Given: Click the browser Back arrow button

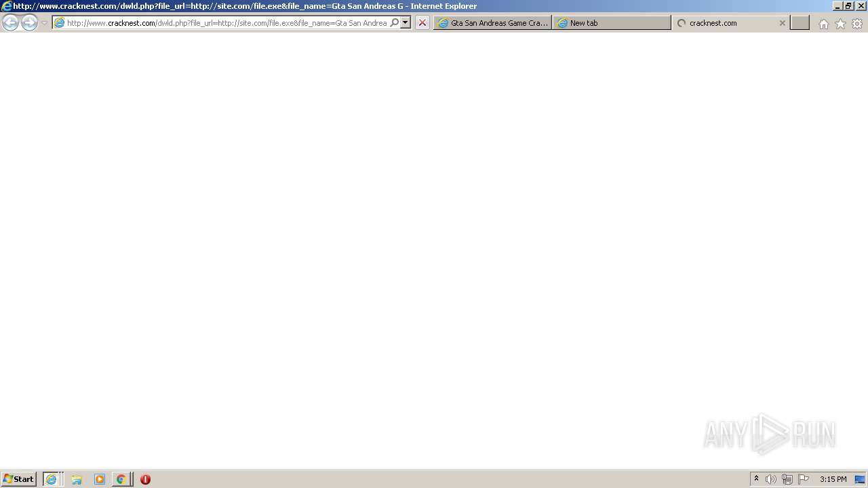Looking at the screenshot, I should (x=10, y=23).
